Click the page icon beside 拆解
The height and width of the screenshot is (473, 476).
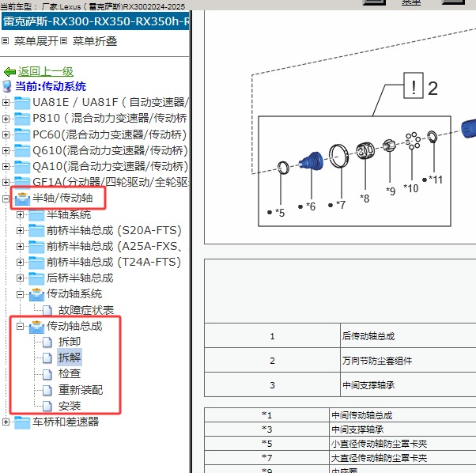[47, 358]
